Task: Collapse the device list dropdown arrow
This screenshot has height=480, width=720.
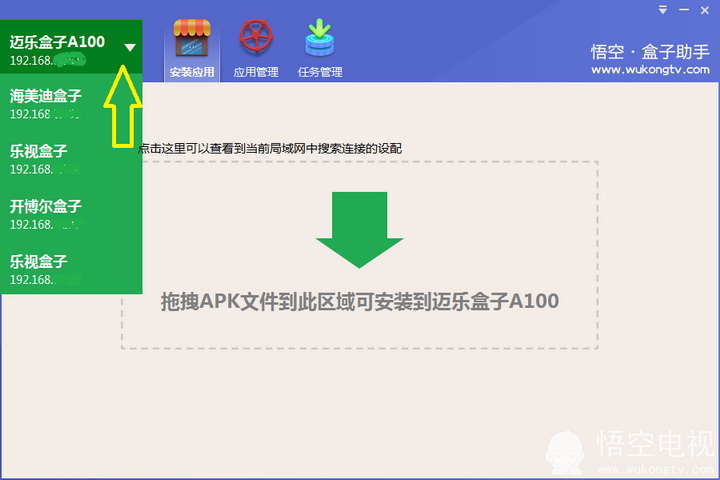Action: tap(130, 47)
